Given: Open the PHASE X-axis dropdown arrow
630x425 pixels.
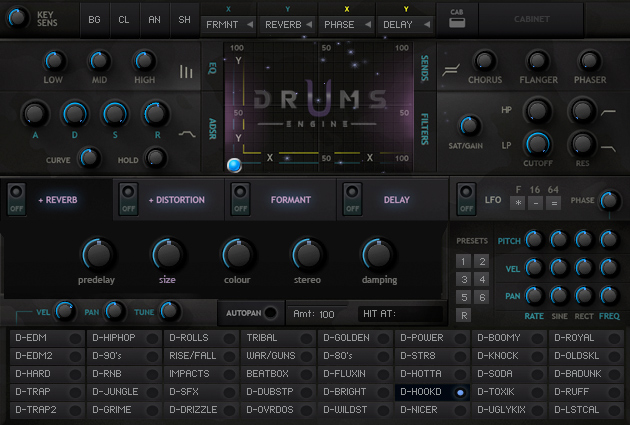Looking at the screenshot, I should coord(368,25).
